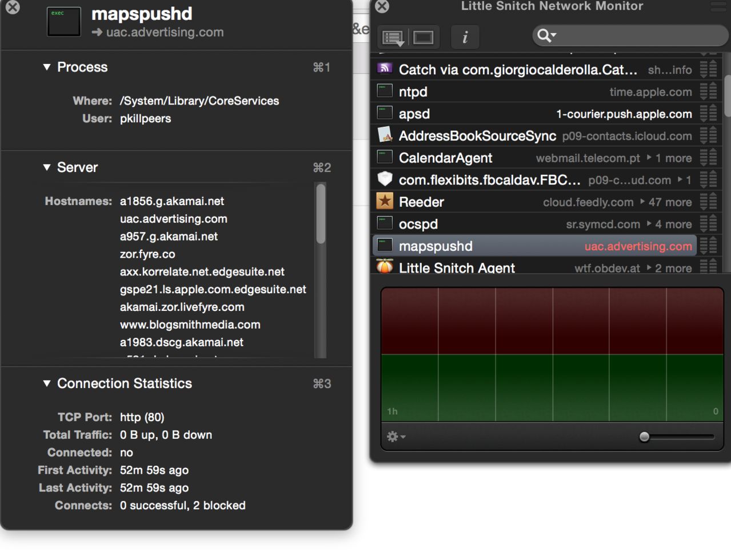Click the arrow icon before uac.advertising.com
This screenshot has width=731, height=560.
pyautogui.click(x=97, y=33)
